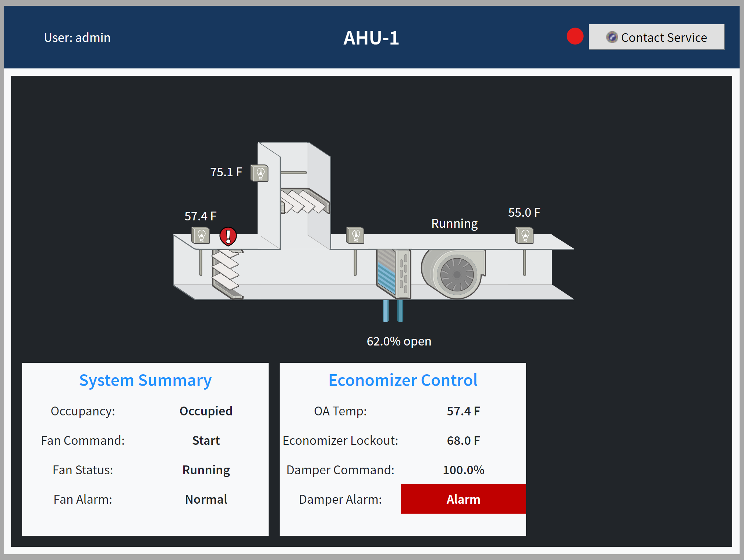744x560 pixels.
Task: Click the OA Temp: label
Action: point(340,411)
